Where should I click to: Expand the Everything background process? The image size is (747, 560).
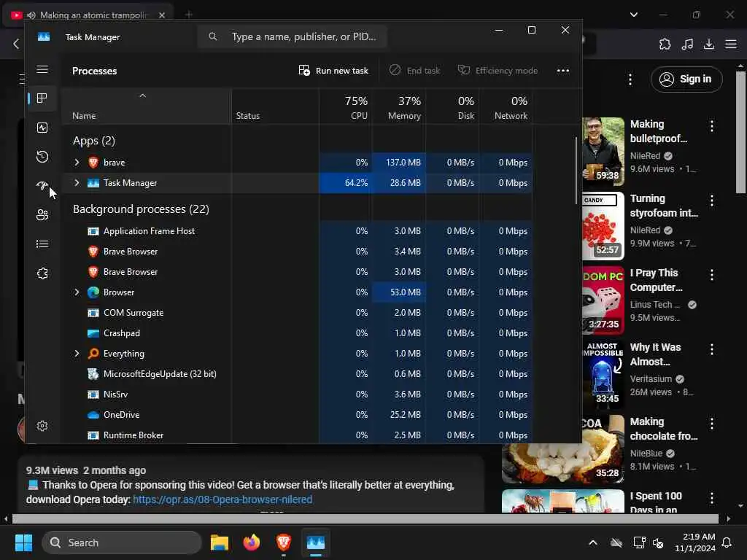[x=77, y=354]
